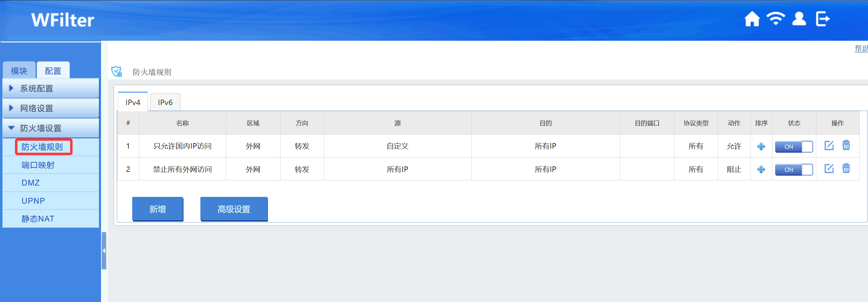Image resolution: width=868 pixels, height=302 pixels.
Task: Open the Wi-Fi status icon
Action: click(776, 19)
